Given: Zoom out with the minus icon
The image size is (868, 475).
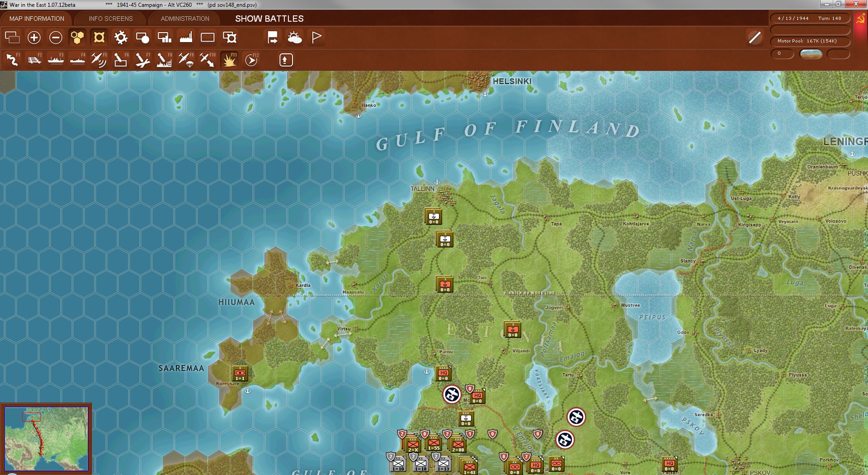Looking at the screenshot, I should [56, 37].
